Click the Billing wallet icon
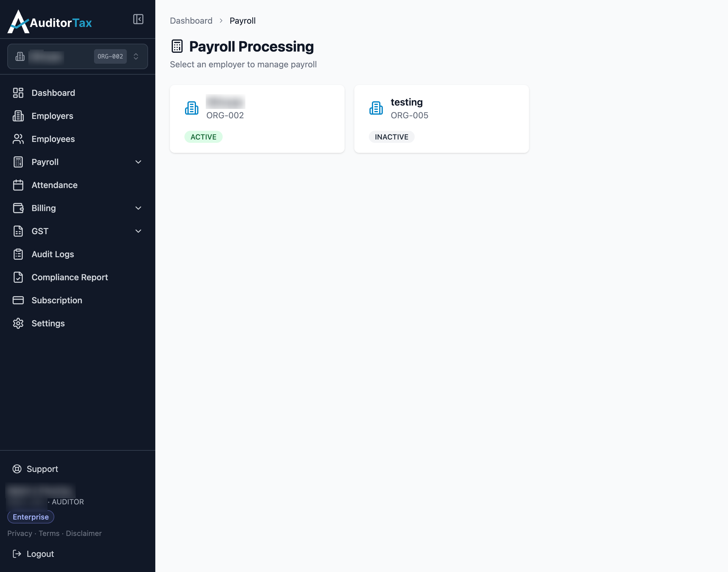This screenshot has height=572, width=728. [x=18, y=208]
